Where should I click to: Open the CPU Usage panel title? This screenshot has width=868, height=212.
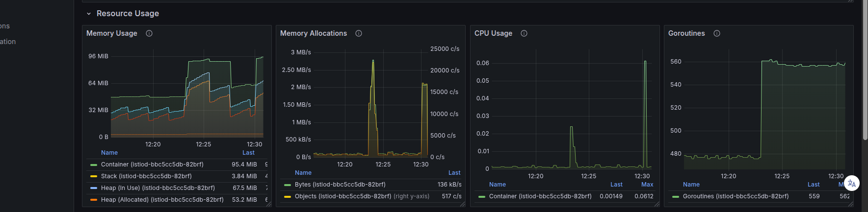[x=493, y=33]
